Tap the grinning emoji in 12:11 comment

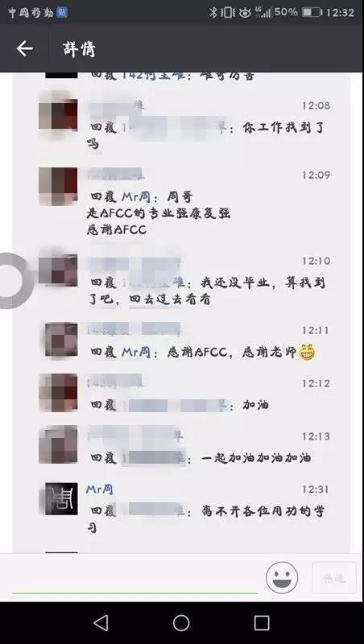tap(307, 353)
